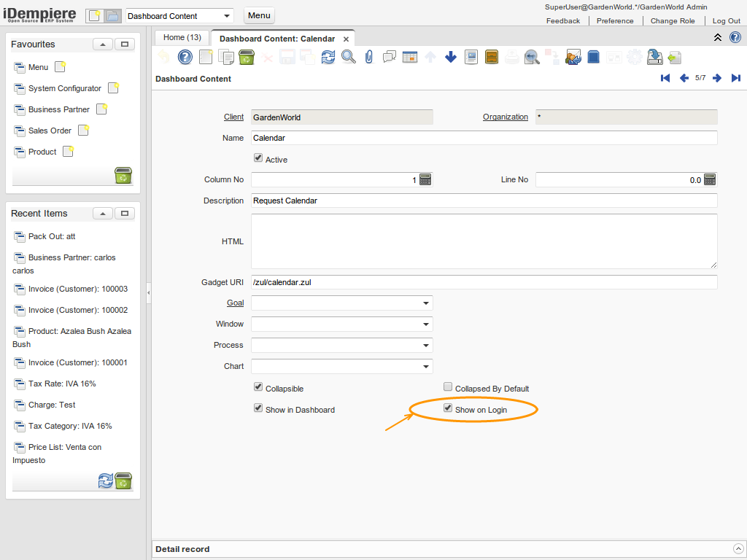Open the Lookup Record magnifier icon
The image size is (747, 560).
(x=348, y=56)
